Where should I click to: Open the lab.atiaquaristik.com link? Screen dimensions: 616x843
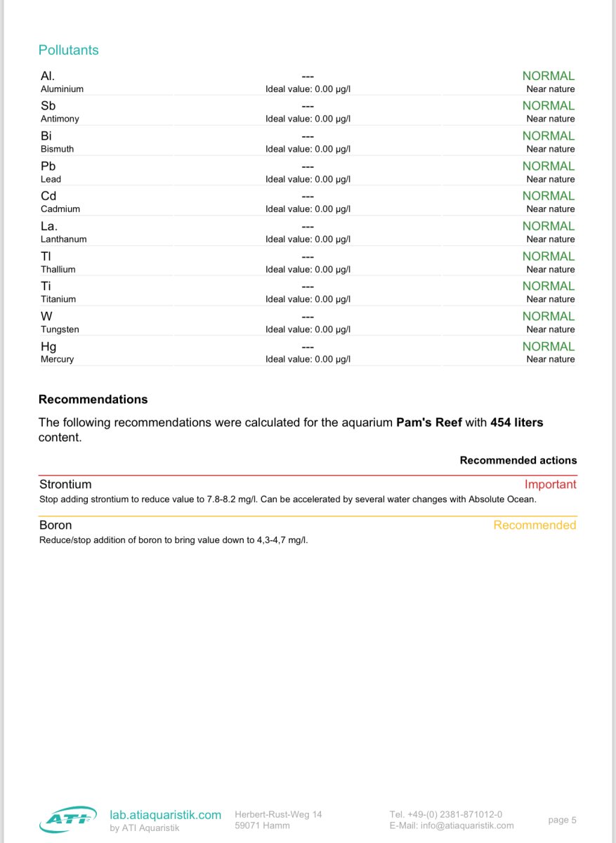(x=165, y=815)
